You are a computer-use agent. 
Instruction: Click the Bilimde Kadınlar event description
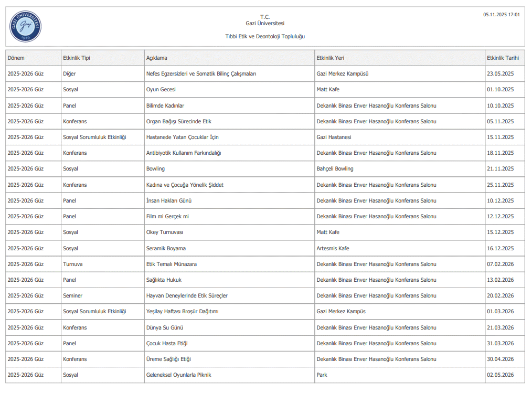click(165, 105)
